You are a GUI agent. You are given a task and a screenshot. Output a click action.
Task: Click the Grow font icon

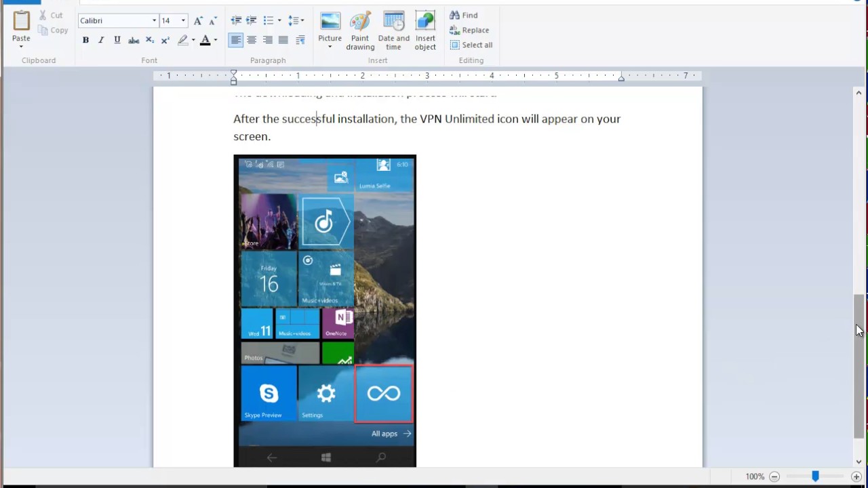click(x=198, y=20)
